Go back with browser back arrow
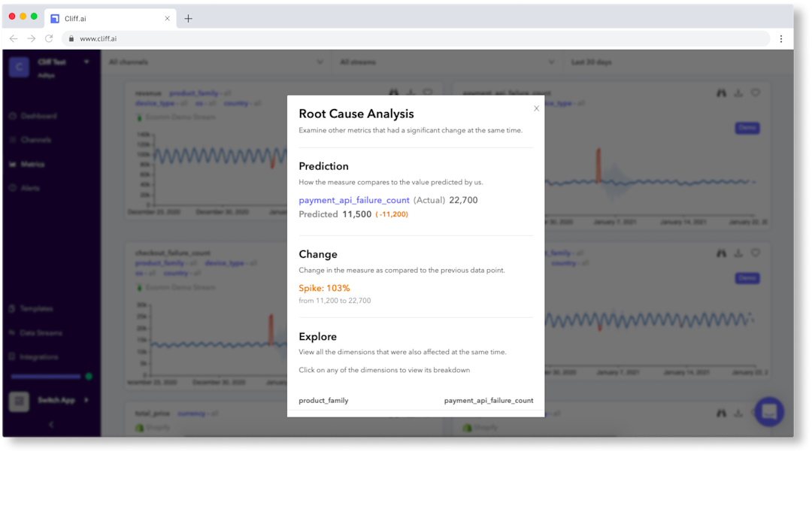Screen dimensions: 812x509 point(14,38)
